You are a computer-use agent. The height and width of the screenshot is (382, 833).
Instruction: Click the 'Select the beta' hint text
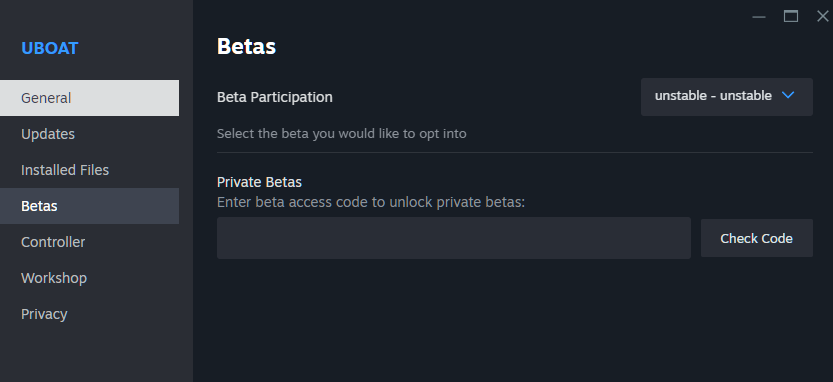coord(342,133)
